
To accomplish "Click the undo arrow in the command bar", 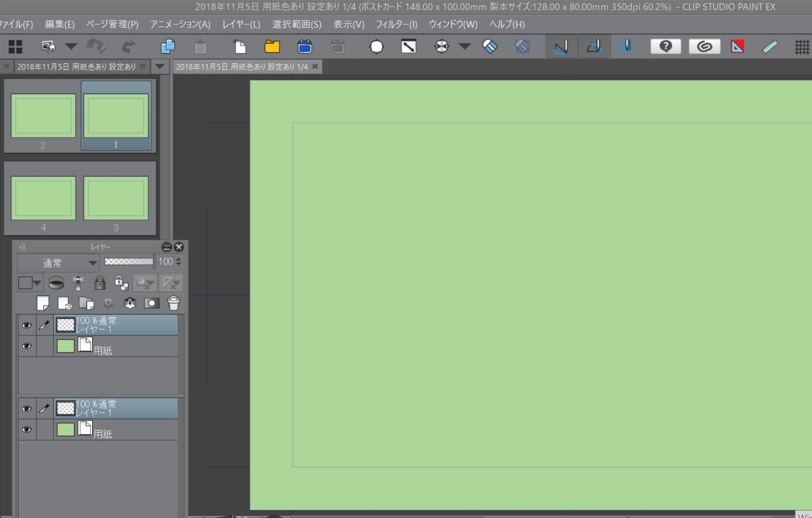I will click(x=96, y=47).
